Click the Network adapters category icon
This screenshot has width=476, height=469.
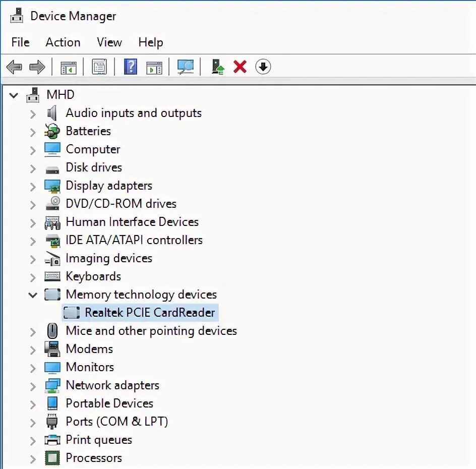pyautogui.click(x=52, y=385)
